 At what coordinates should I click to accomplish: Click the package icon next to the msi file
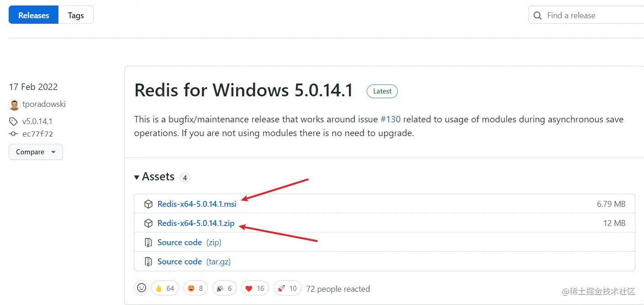148,204
